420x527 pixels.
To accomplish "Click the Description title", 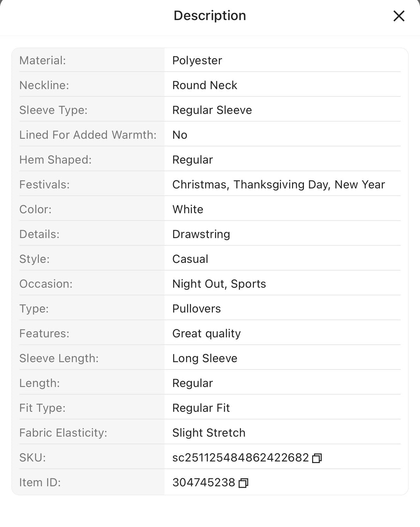I will [x=210, y=16].
